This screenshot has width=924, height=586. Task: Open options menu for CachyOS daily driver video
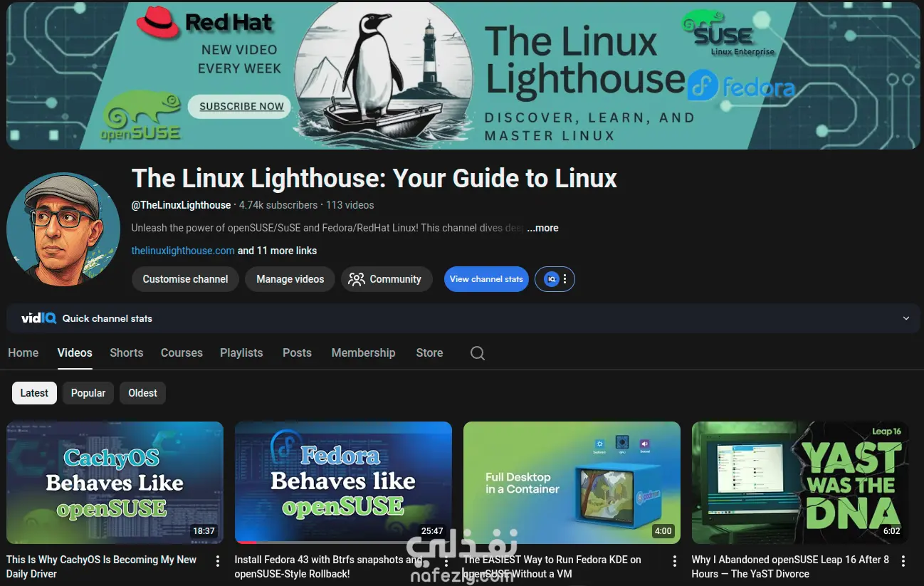click(218, 561)
